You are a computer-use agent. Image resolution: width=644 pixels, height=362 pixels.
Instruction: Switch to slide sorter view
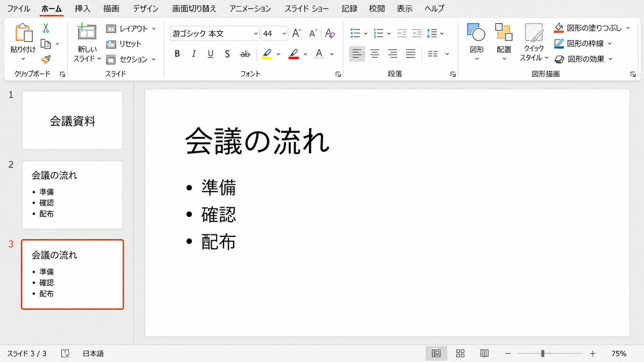click(x=460, y=354)
